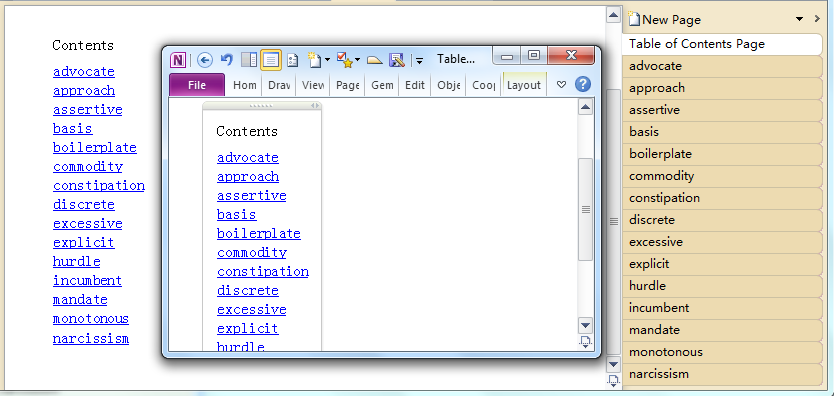Screen dimensions: 834x396
Task: Click the Back arrow in floating window toolbar
Action: pyautogui.click(x=205, y=60)
